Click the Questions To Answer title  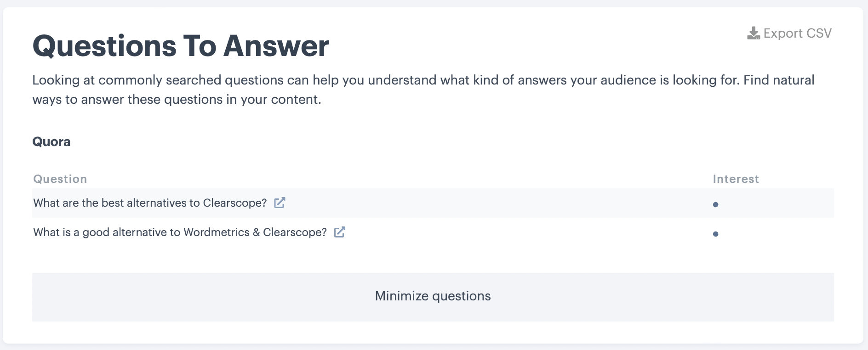[x=180, y=46]
